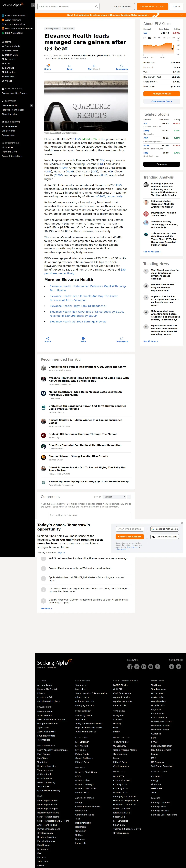Click the Seeking Alpha logo in the sidebar
Image resolution: width=186 pixels, height=868 pixels.
pos(12,5)
